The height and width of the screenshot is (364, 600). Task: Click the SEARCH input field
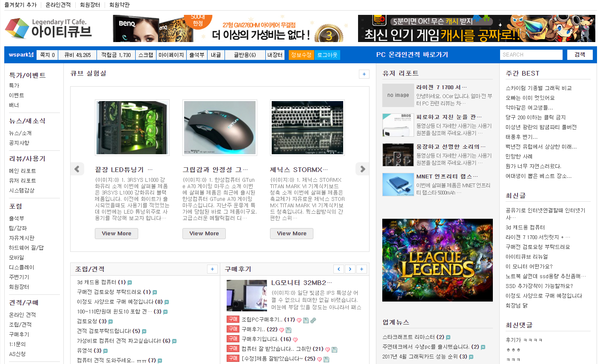coord(531,55)
